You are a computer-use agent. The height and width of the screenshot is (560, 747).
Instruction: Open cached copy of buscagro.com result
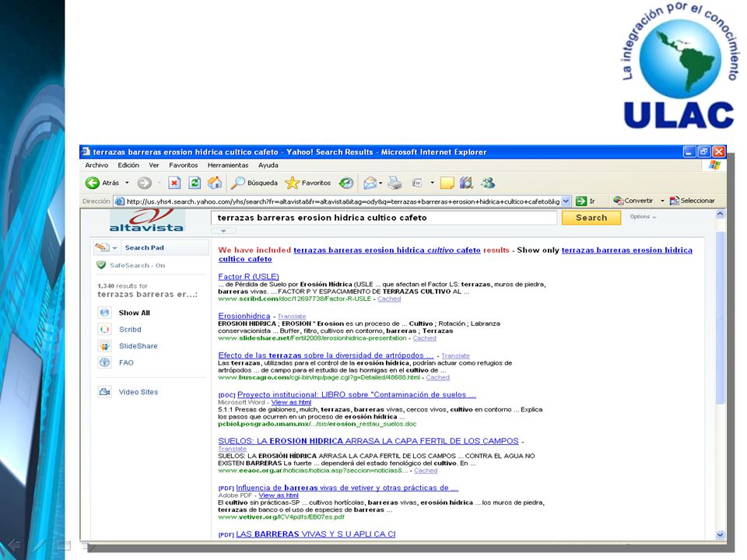pyautogui.click(x=438, y=378)
